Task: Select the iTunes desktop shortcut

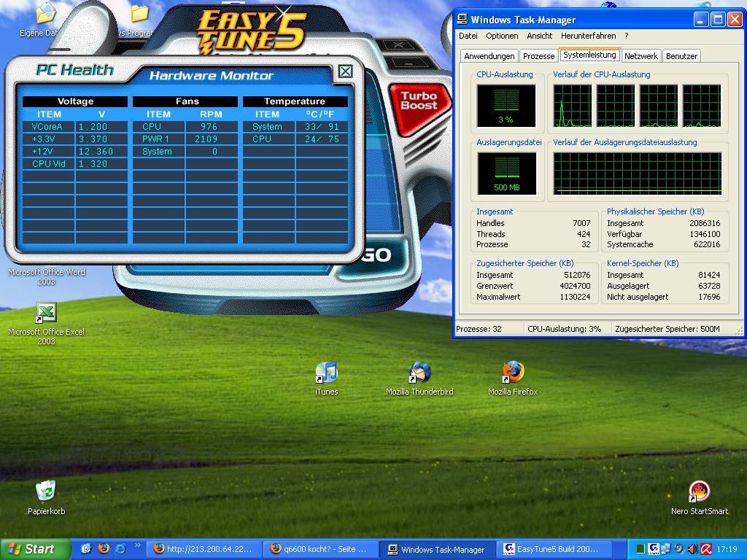Action: pyautogui.click(x=326, y=373)
